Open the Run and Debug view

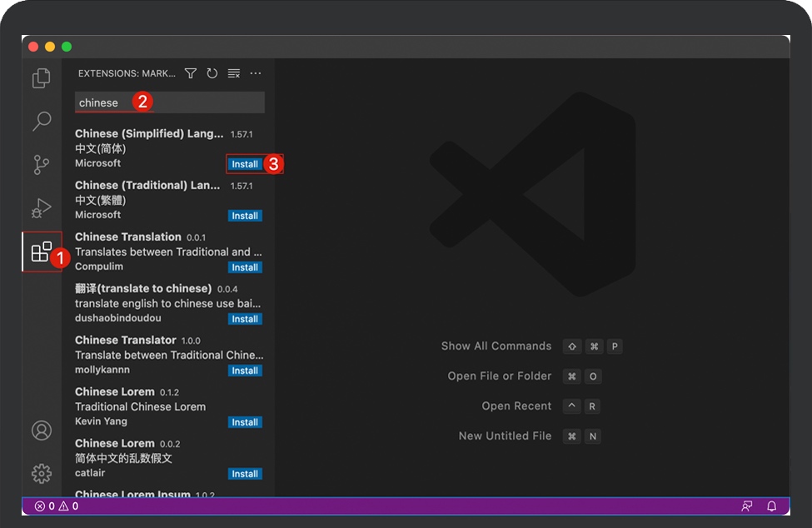pos(42,208)
